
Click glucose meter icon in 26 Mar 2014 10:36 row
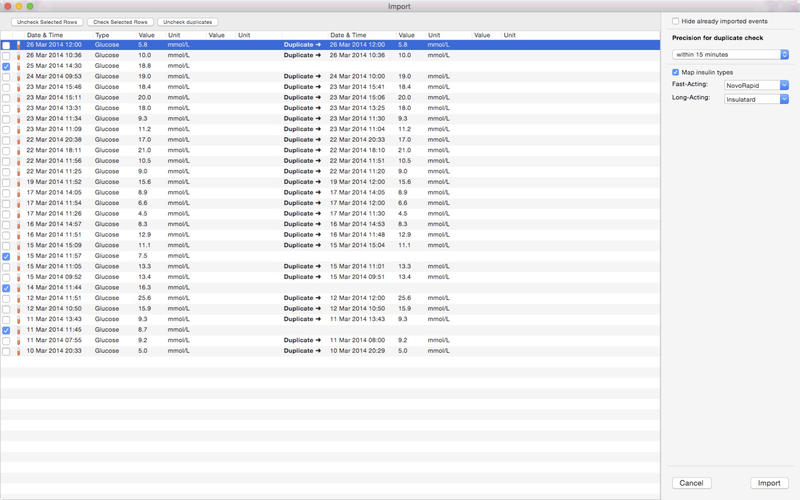[x=18, y=56]
